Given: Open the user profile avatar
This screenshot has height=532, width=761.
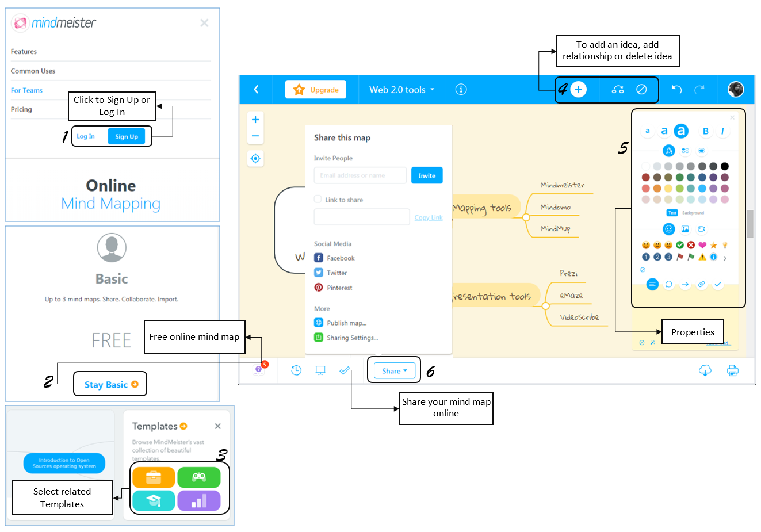Looking at the screenshot, I should [736, 89].
